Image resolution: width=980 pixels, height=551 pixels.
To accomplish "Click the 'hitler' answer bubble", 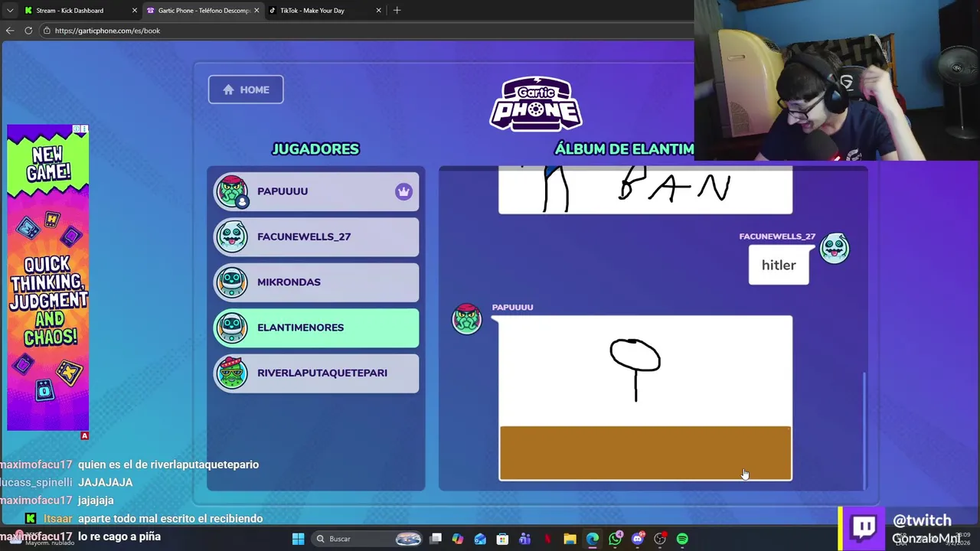I will coord(779,265).
